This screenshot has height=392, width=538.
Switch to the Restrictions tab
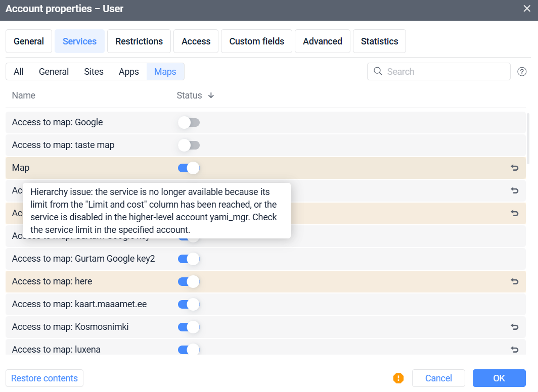click(139, 41)
